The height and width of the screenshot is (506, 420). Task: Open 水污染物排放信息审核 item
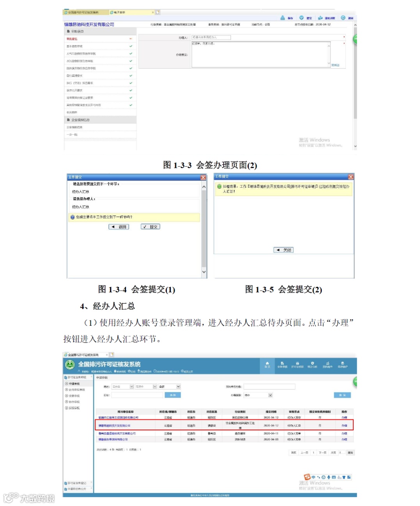(100, 61)
